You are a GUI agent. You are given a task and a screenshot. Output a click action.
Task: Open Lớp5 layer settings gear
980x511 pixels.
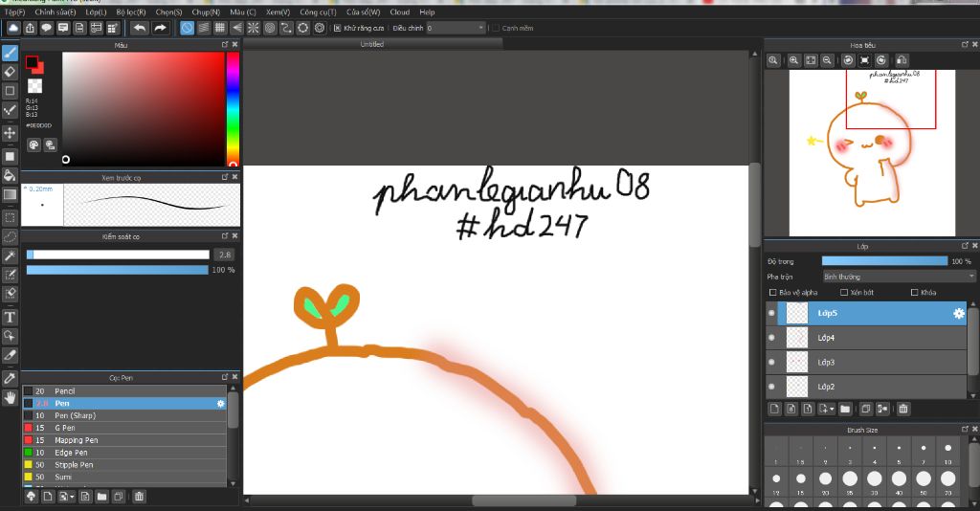coord(959,314)
